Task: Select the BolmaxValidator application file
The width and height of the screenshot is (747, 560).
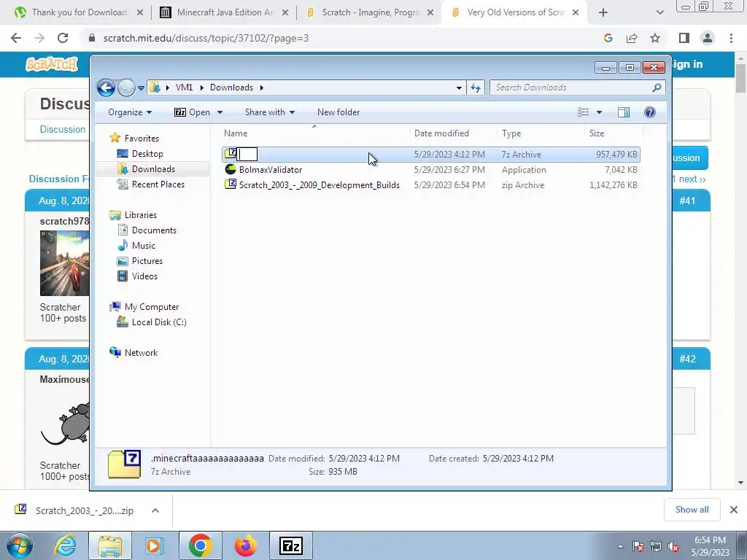Action: 431,169
